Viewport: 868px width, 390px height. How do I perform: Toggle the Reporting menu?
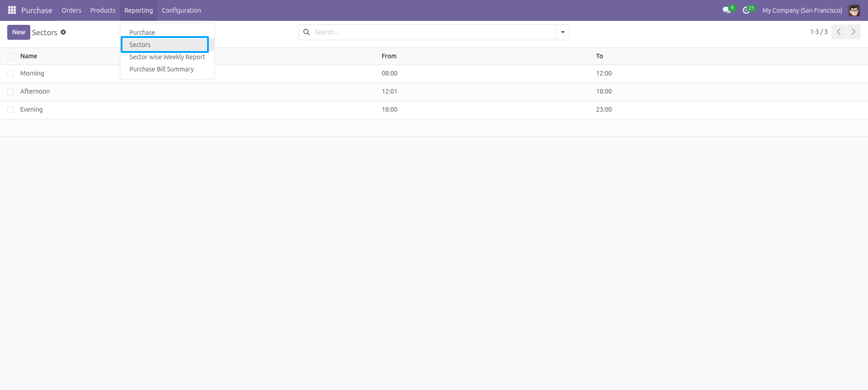[x=139, y=10]
